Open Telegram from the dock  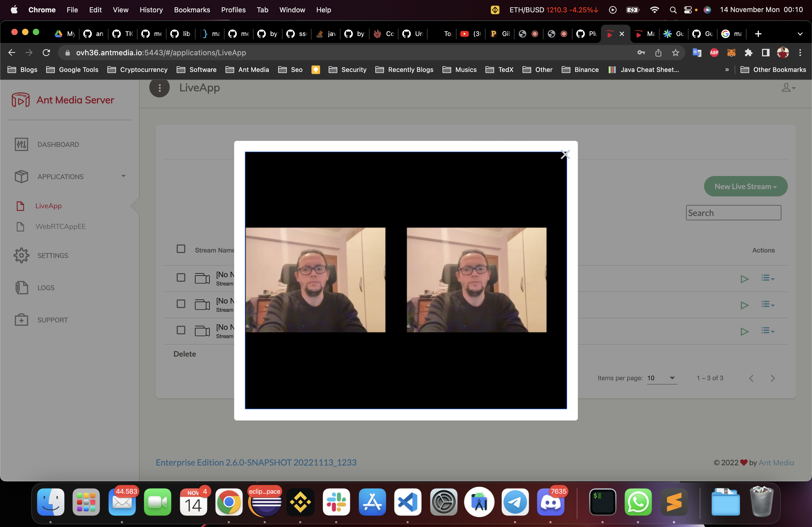click(x=515, y=502)
